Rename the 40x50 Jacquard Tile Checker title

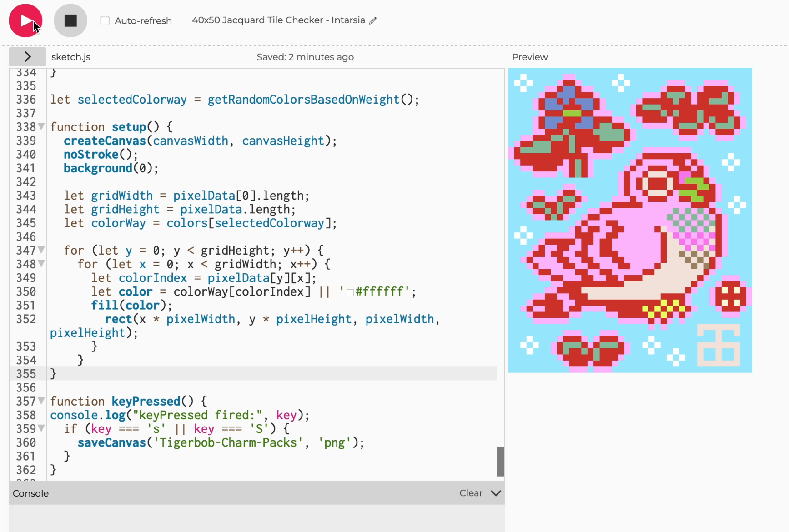coord(278,20)
